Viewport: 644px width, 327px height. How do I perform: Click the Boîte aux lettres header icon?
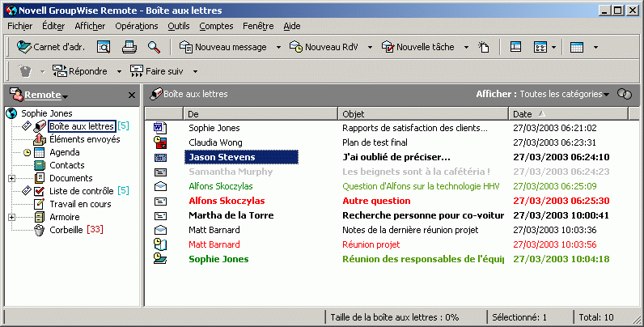pyautogui.click(x=155, y=94)
